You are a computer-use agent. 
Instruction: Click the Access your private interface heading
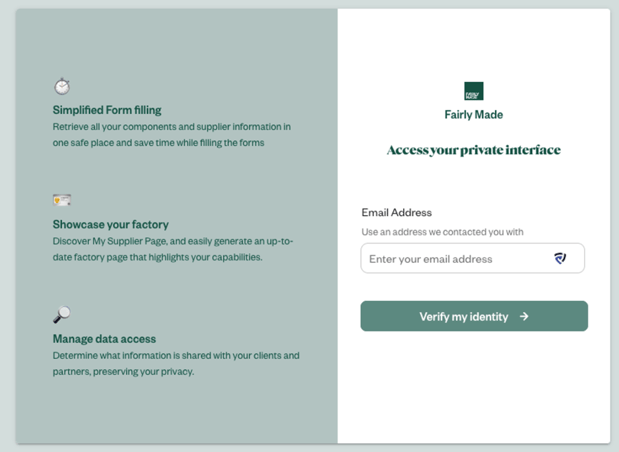tap(473, 150)
